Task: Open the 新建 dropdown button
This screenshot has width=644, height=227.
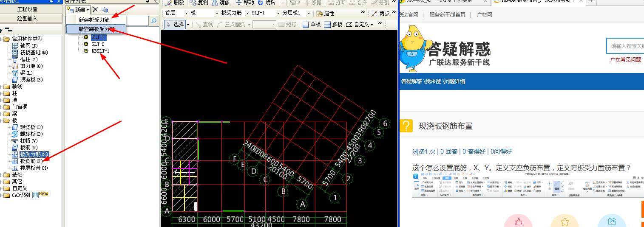Action: coord(78,9)
